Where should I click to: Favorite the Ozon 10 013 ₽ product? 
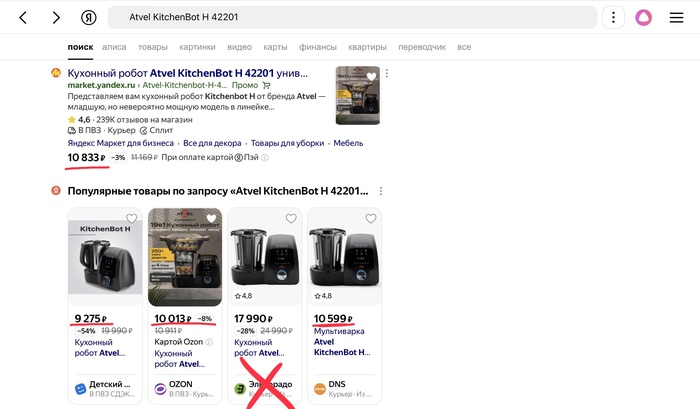211,219
